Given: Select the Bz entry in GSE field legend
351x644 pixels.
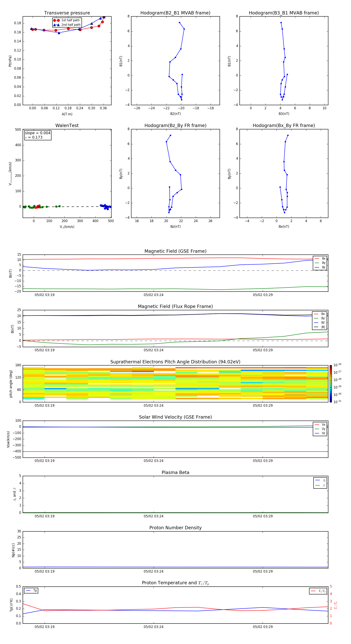Looking at the screenshot, I should click(x=320, y=267).
